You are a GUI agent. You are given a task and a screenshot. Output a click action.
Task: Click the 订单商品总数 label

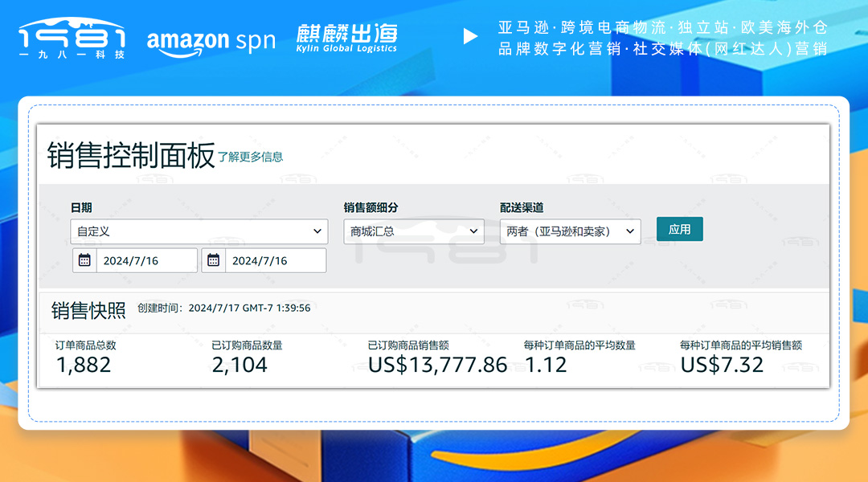85,345
